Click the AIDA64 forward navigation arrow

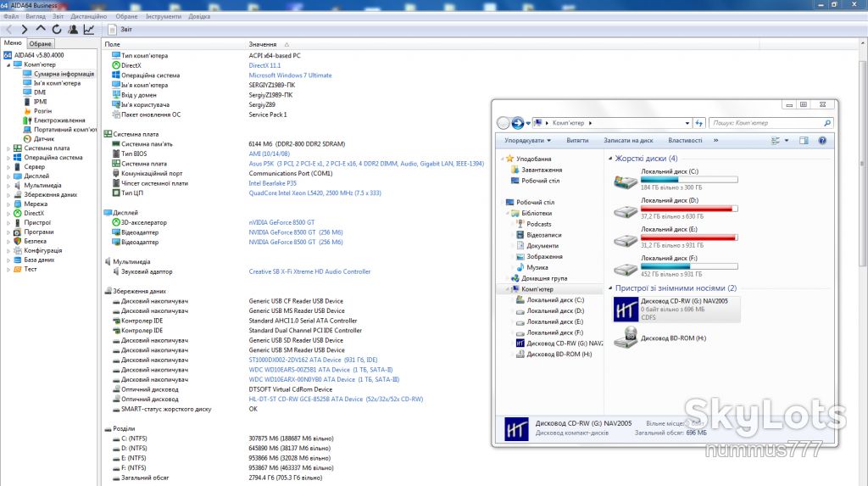(x=25, y=30)
